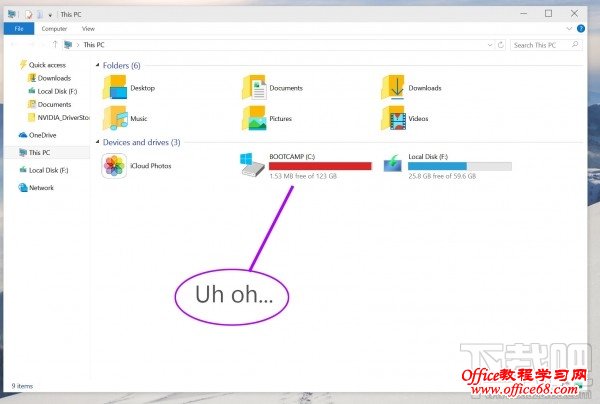Click the Search This PC field

(546, 45)
